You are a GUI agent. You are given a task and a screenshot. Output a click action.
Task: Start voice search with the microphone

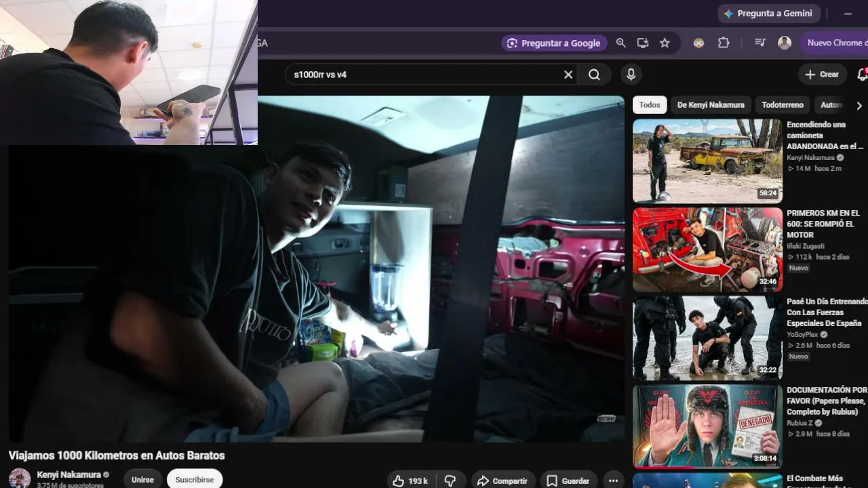(631, 75)
